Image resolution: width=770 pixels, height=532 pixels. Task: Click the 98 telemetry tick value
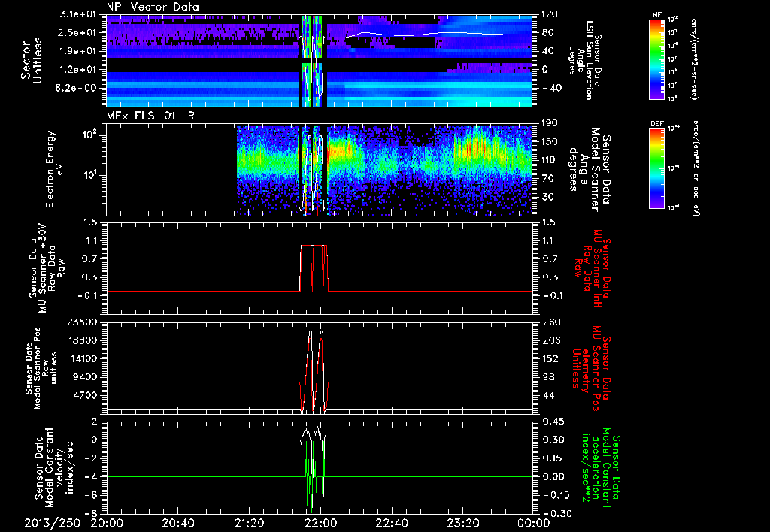(547, 377)
